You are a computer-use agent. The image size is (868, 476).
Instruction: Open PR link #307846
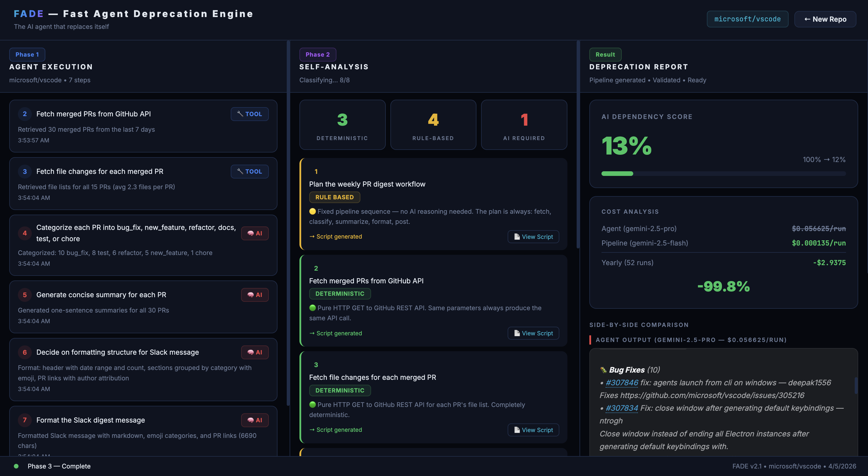(x=622, y=383)
